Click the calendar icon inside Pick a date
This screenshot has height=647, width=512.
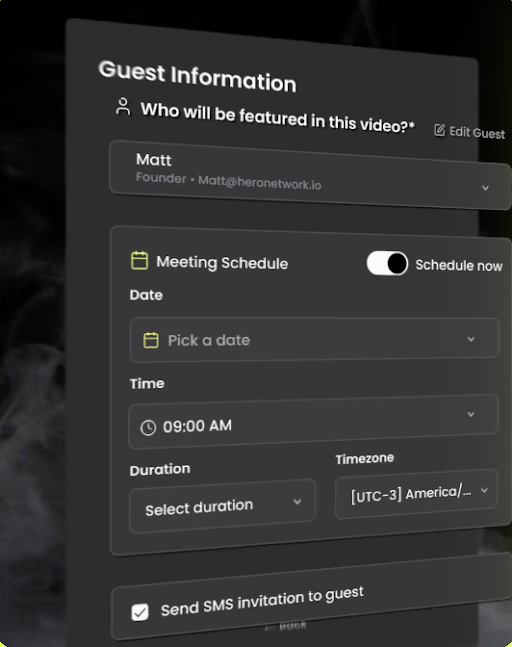[151, 340]
